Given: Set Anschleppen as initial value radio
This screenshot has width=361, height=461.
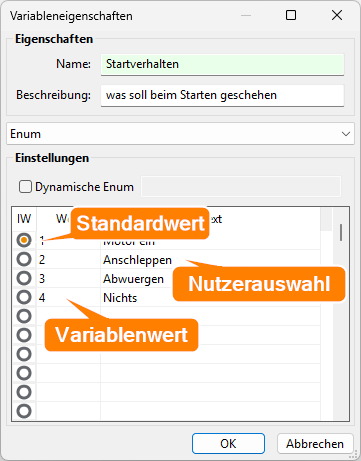Looking at the screenshot, I should point(24,259).
